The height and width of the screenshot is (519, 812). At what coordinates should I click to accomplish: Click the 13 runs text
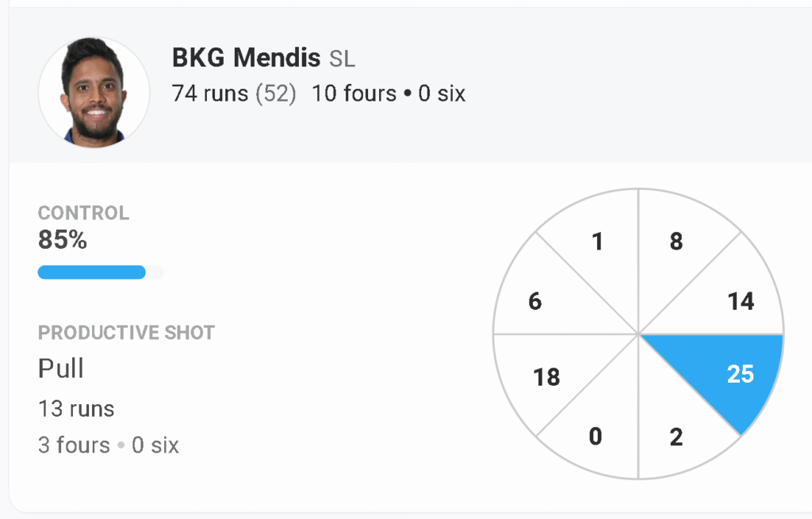[76, 409]
